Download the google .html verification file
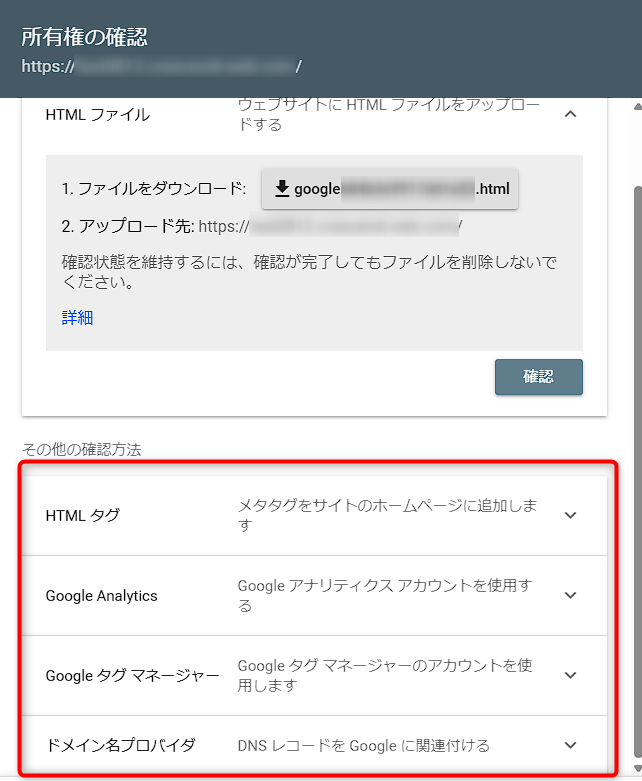The height and width of the screenshot is (781, 642). [x=390, y=189]
